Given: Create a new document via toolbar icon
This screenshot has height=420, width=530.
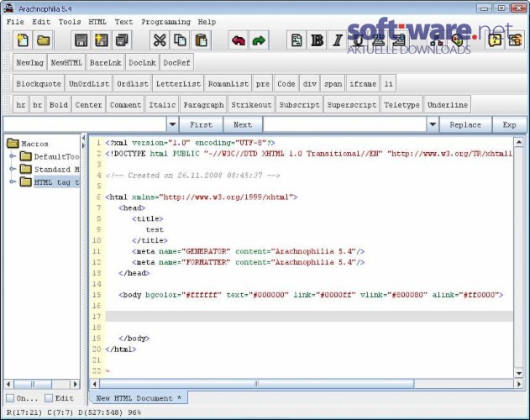Looking at the screenshot, I should (x=23, y=40).
